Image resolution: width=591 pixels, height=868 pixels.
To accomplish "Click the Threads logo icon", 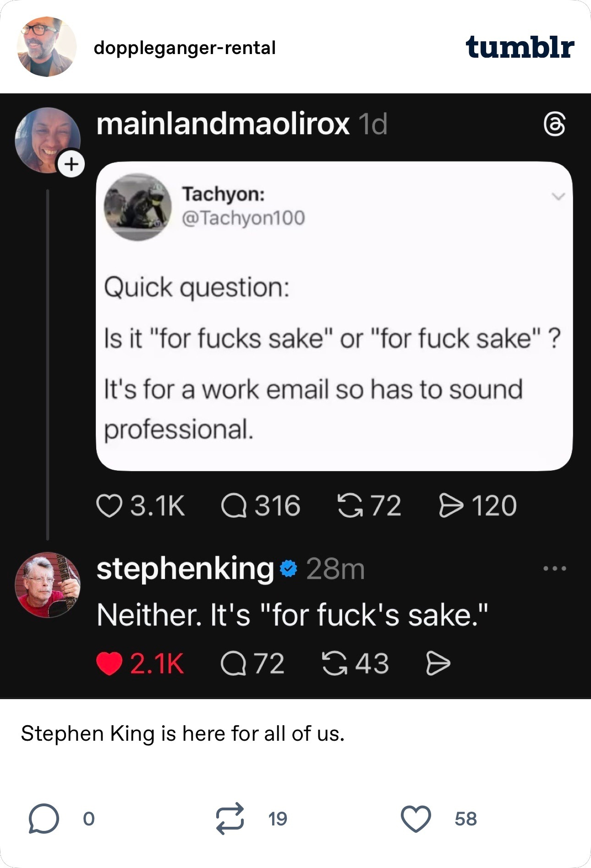I will (554, 125).
